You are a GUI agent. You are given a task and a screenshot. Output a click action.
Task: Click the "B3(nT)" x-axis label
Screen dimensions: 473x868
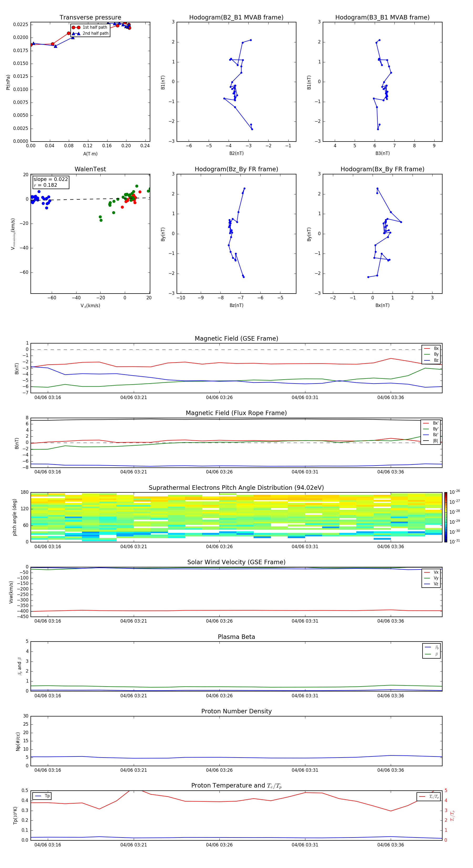pyautogui.click(x=382, y=153)
